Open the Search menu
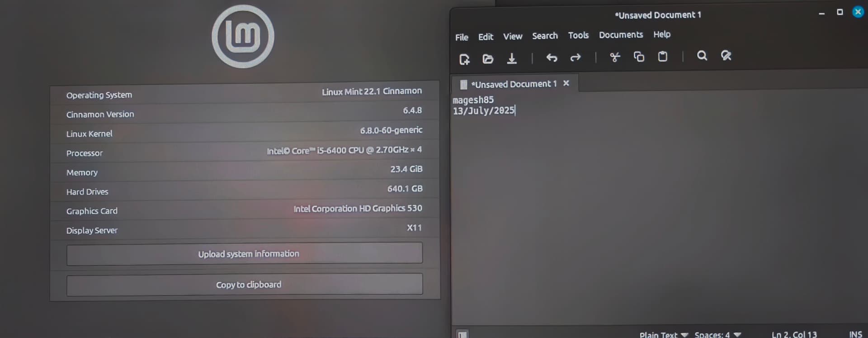 545,36
